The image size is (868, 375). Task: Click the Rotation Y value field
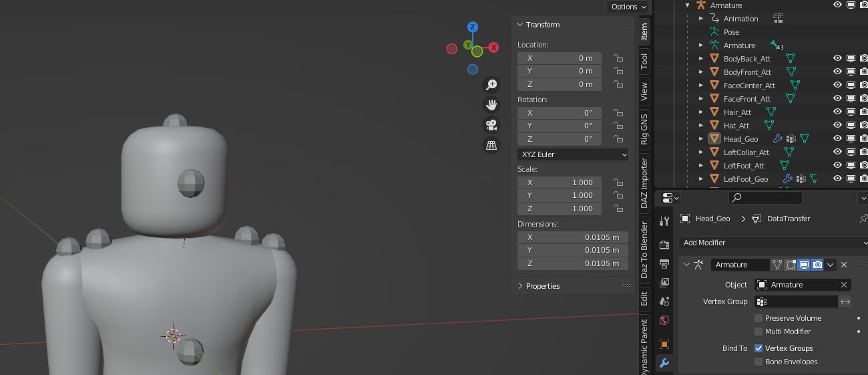pyautogui.click(x=560, y=126)
